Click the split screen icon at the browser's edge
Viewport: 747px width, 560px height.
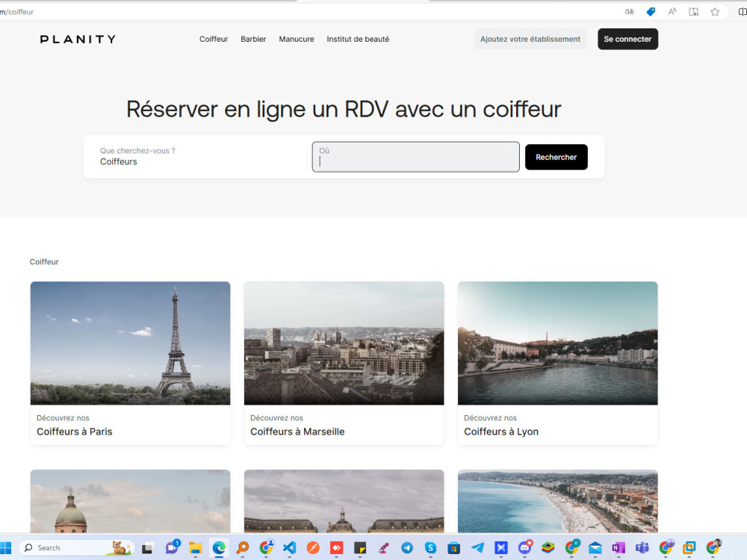pyautogui.click(x=743, y=12)
